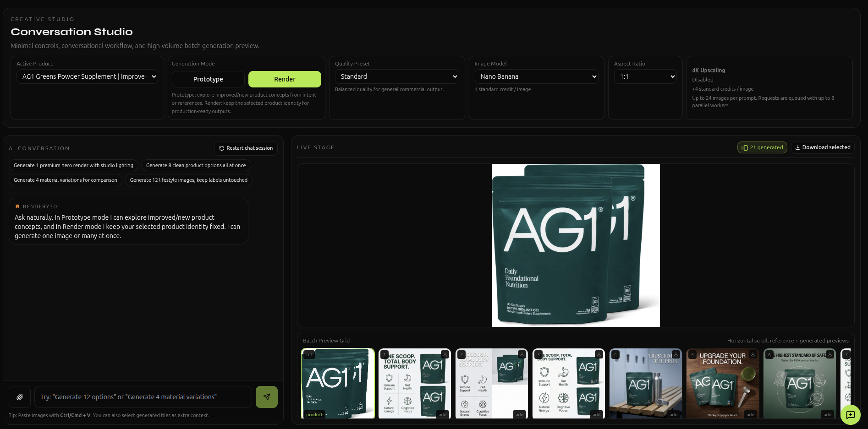The height and width of the screenshot is (429, 868).
Task: Open the Quality Preset dropdown
Action: (x=397, y=76)
